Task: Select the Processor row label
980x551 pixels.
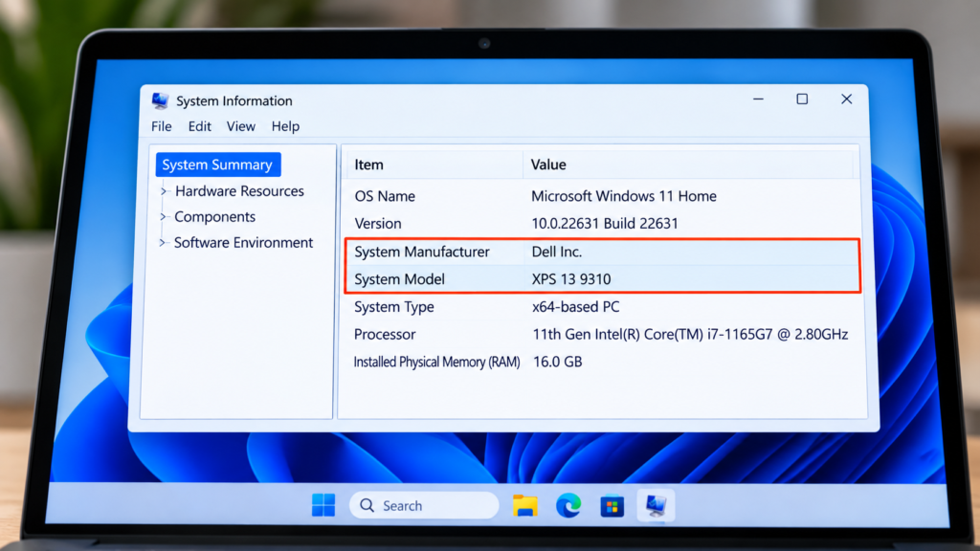Action: click(x=385, y=334)
